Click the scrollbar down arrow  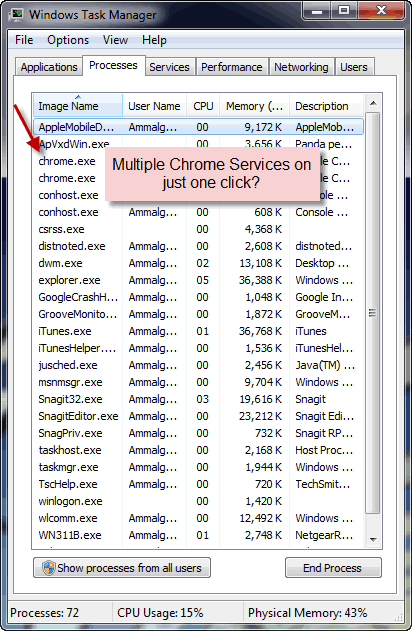(x=373, y=539)
